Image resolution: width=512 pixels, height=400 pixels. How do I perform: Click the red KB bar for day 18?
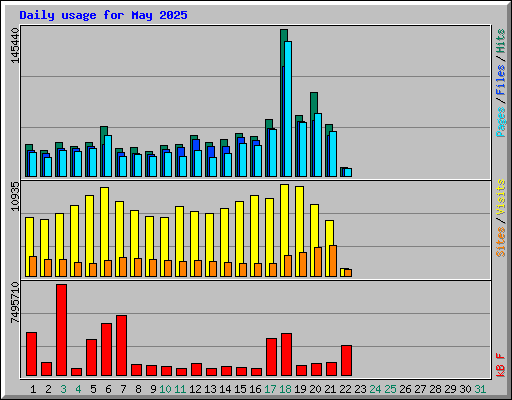coord(287,355)
